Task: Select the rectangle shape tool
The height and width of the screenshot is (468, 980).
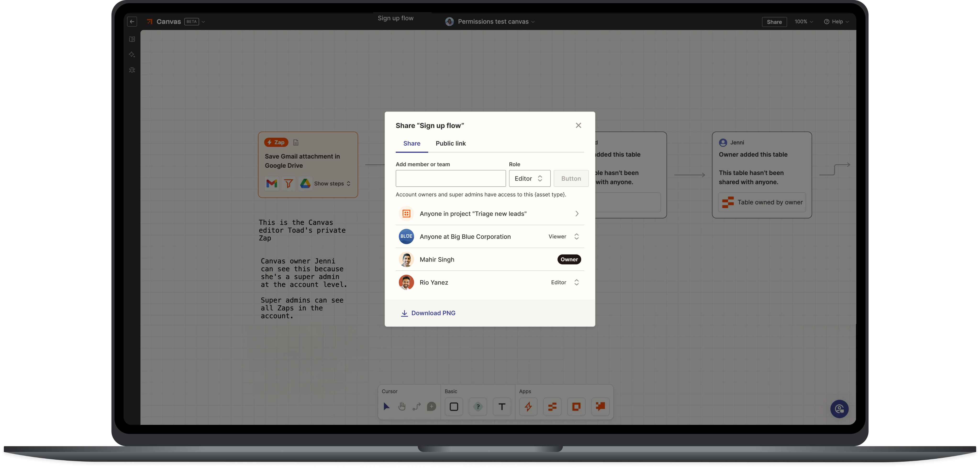Action: [453, 406]
